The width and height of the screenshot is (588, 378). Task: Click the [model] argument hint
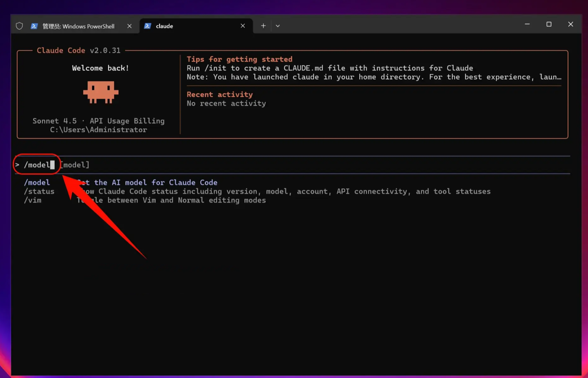point(75,165)
